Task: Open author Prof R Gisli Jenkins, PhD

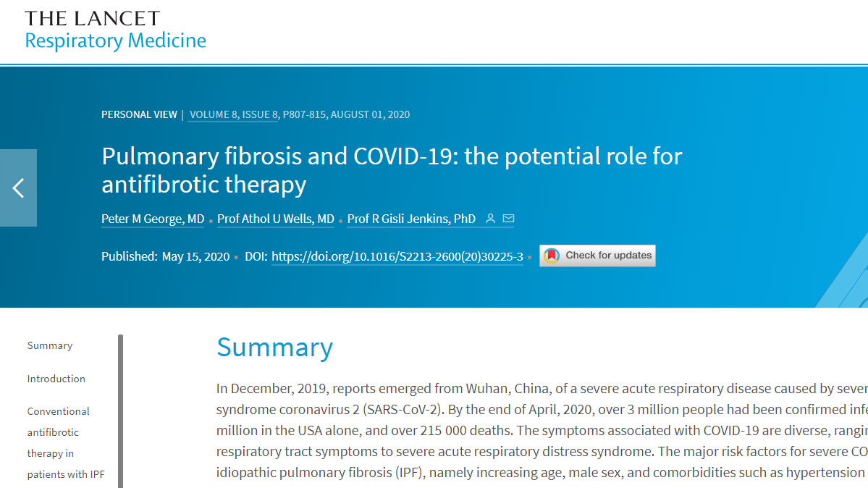Action: coord(411,219)
